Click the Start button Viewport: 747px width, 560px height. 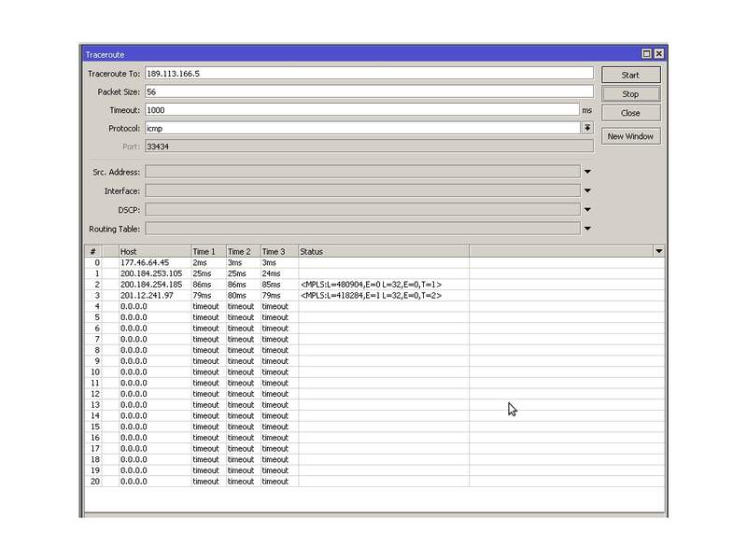[x=631, y=75]
